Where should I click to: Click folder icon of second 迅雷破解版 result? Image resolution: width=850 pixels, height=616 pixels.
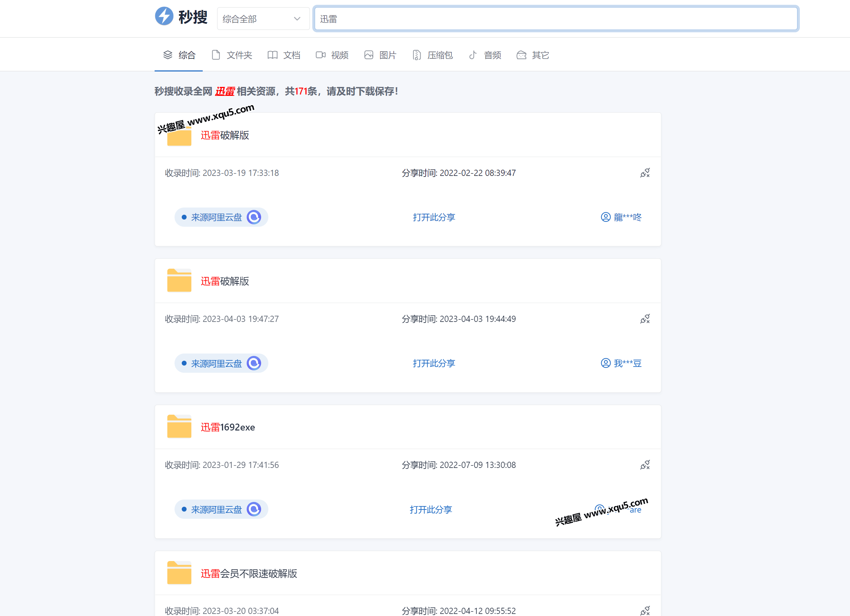click(179, 280)
